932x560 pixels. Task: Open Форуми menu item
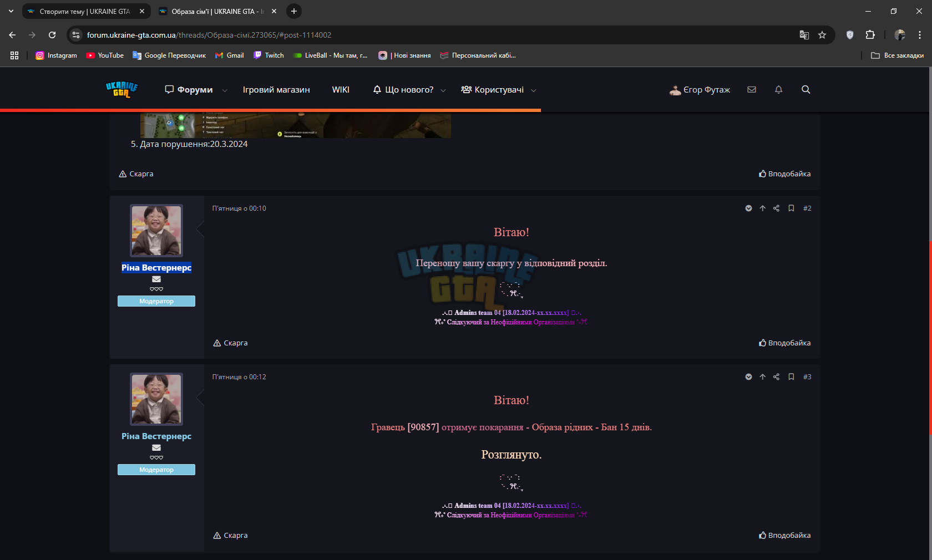[189, 90]
